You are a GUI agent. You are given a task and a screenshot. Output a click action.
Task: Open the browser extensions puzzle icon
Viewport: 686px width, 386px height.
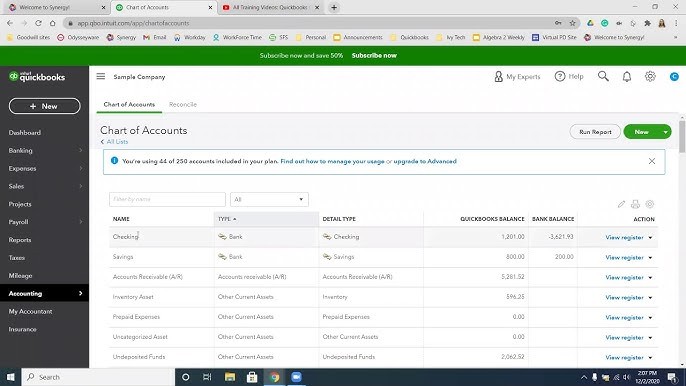point(648,23)
